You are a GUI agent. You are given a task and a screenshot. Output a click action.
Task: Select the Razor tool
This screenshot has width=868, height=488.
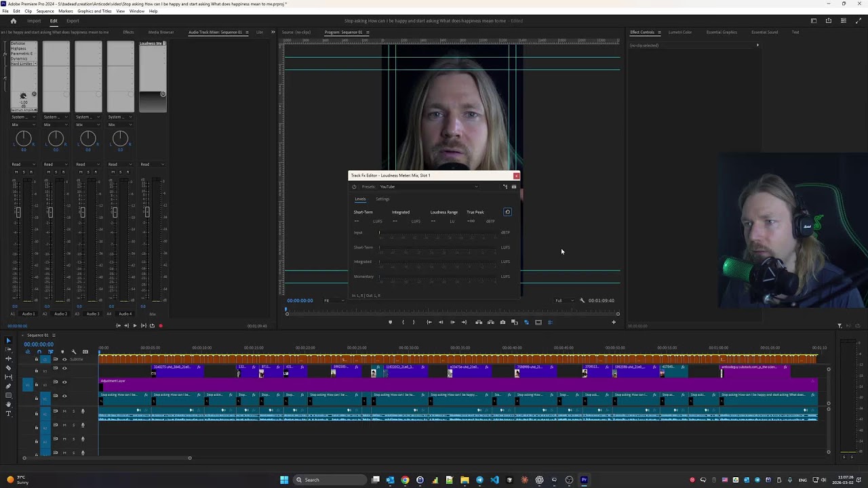coord(9,368)
